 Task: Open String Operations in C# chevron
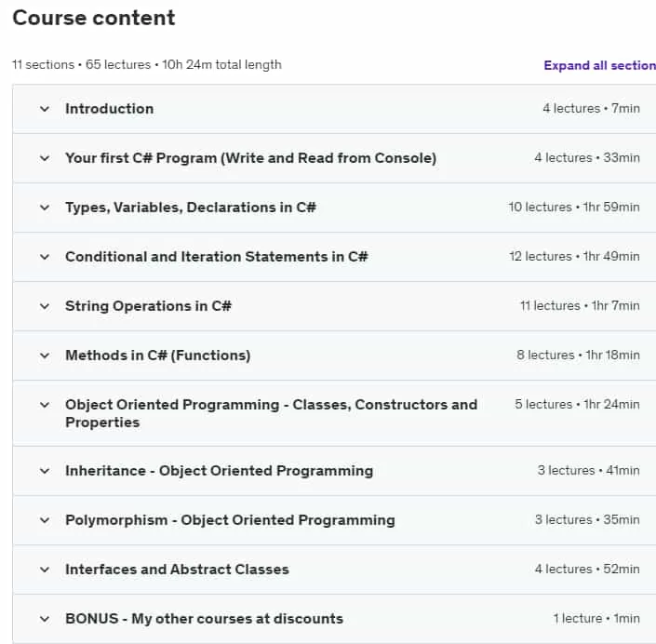[x=45, y=306]
